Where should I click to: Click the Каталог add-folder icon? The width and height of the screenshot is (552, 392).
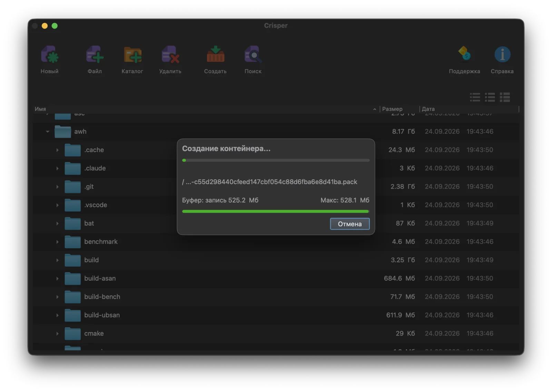tap(132, 55)
